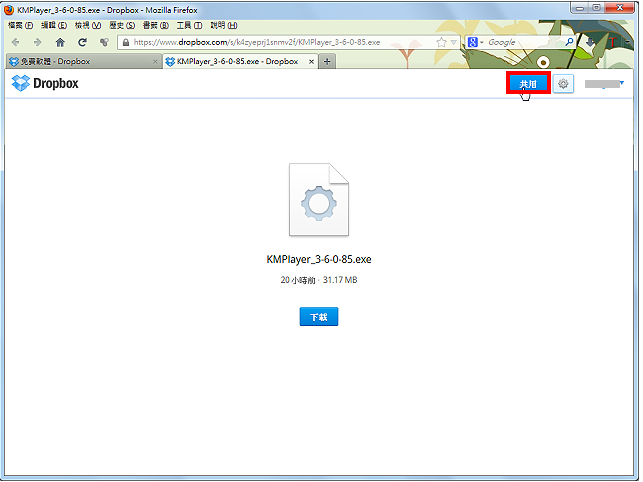Open the 工具 (T) menu
The image size is (643, 482).
click(189, 25)
